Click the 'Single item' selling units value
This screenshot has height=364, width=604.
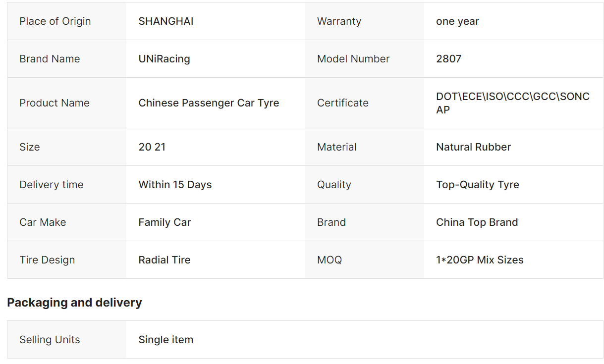click(165, 340)
